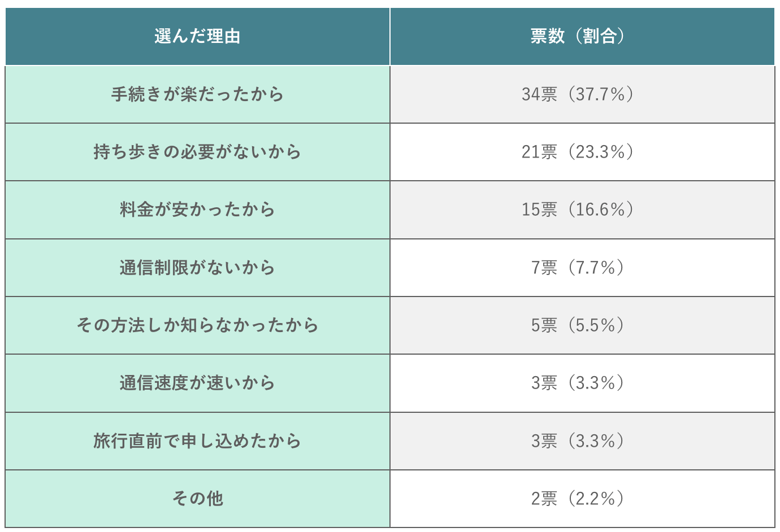Click the 15票（16.6%） cell
Screen dimensions: 780x532
[578, 210]
